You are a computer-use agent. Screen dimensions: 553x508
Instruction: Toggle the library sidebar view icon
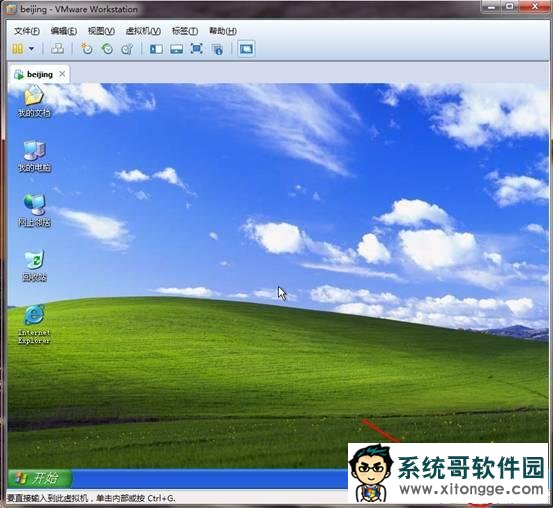[156, 49]
